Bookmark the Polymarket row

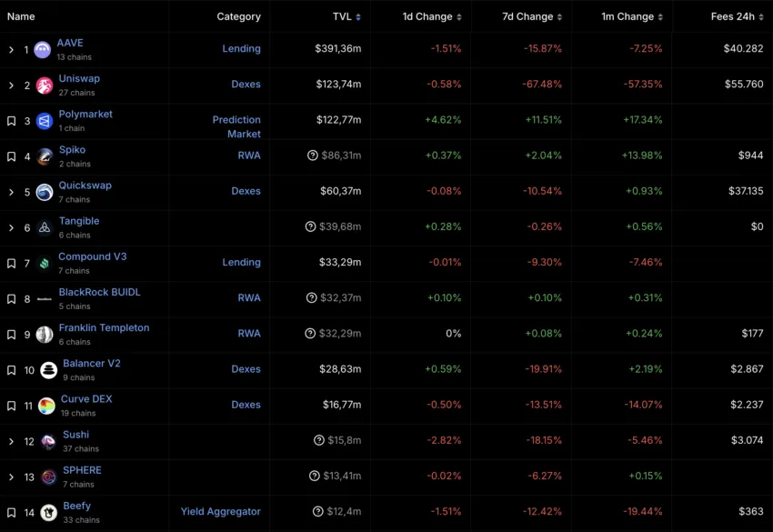tap(11, 121)
